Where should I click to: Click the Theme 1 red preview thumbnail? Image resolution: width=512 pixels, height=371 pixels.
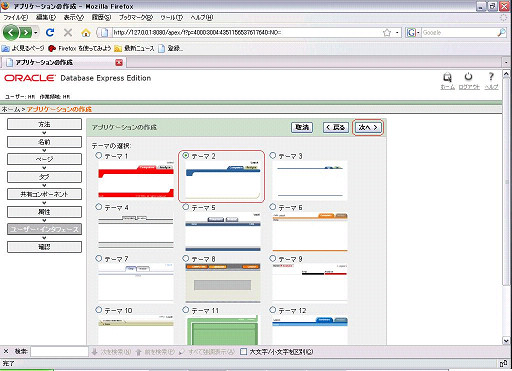pos(136,180)
